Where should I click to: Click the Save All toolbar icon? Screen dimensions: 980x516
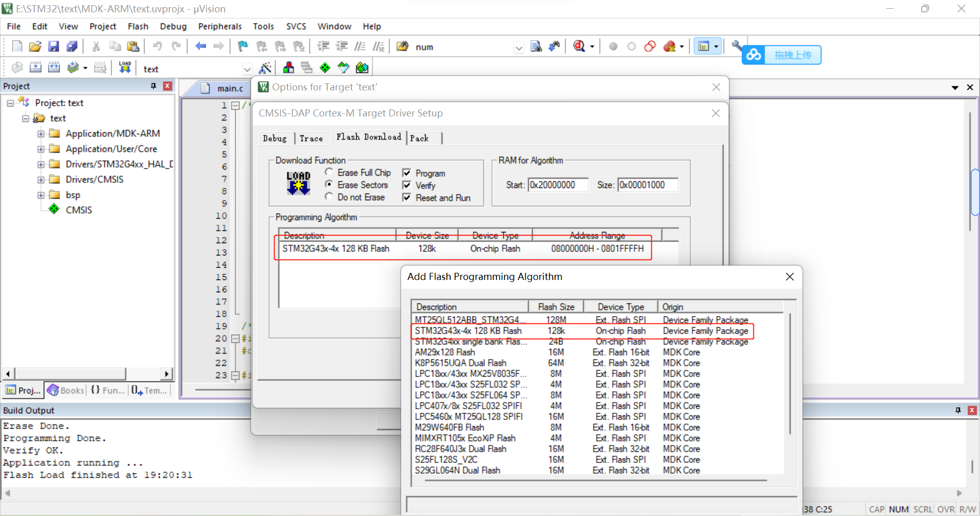click(x=72, y=46)
